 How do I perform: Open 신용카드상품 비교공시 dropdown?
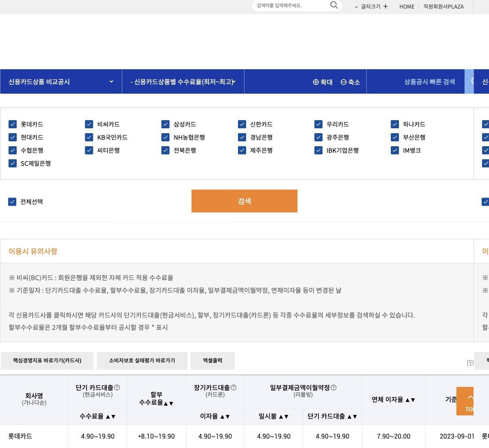click(x=61, y=81)
